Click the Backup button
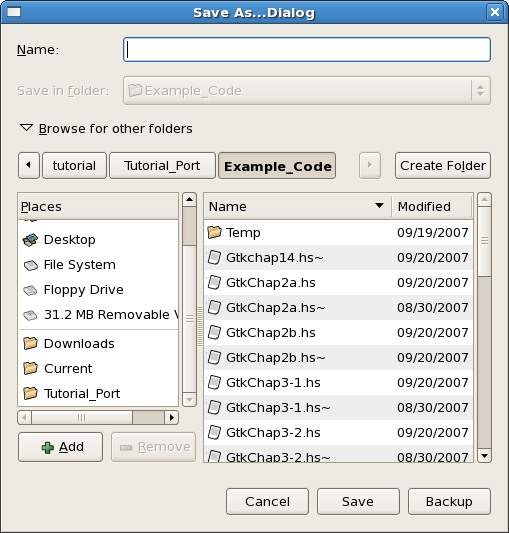This screenshot has height=533, width=509. [449, 501]
